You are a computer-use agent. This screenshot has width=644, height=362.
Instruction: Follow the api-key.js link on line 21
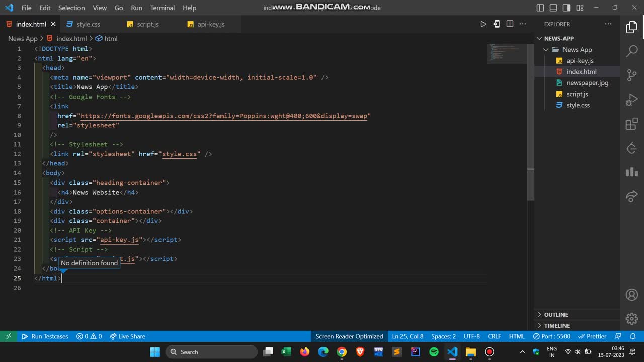tap(119, 240)
